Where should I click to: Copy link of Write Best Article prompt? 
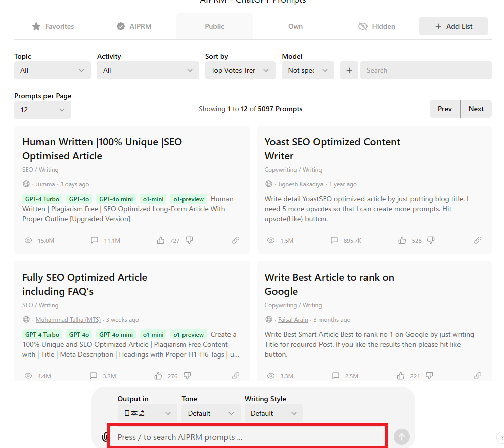tap(478, 376)
